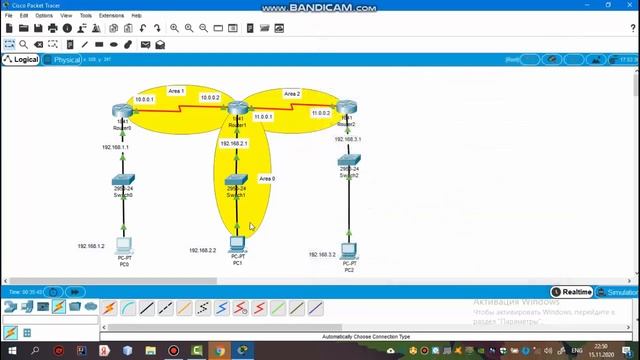Select the Draw Freeform tool

click(x=128, y=44)
